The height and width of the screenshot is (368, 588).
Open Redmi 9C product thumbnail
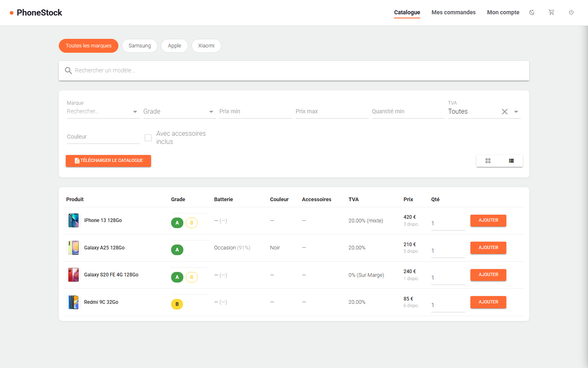pos(73,302)
